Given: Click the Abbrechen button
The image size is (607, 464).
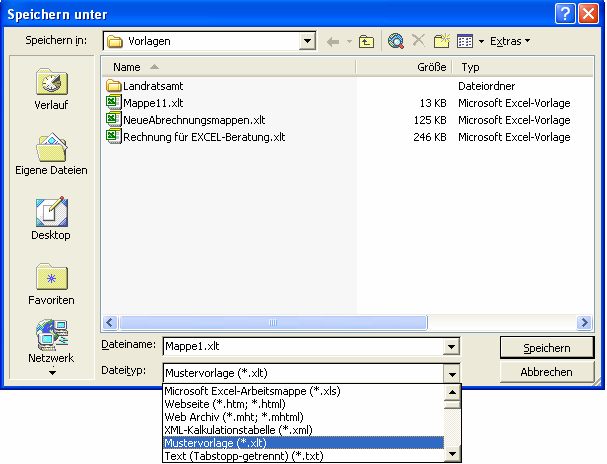Looking at the screenshot, I should (547, 372).
